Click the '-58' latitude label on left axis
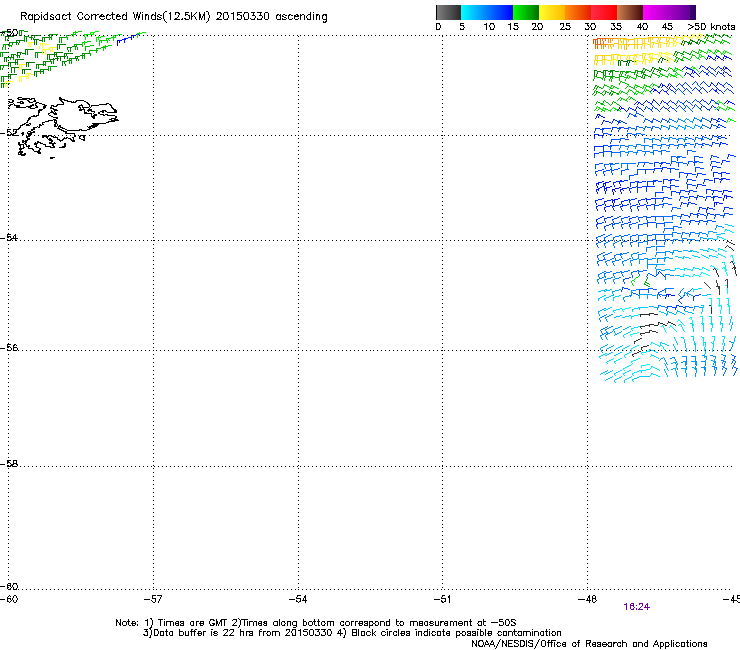This screenshot has width=740, height=650. (9, 464)
